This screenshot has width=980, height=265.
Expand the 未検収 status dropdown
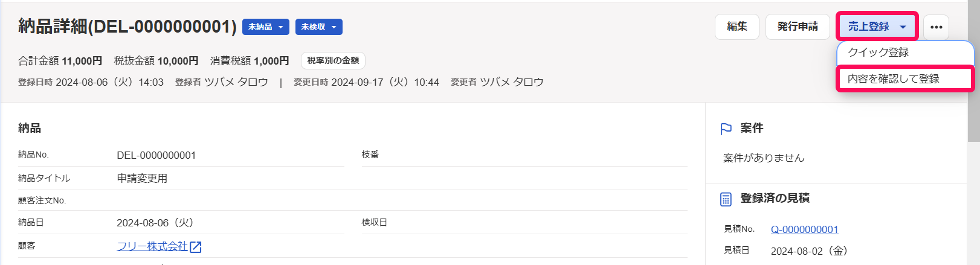319,27
